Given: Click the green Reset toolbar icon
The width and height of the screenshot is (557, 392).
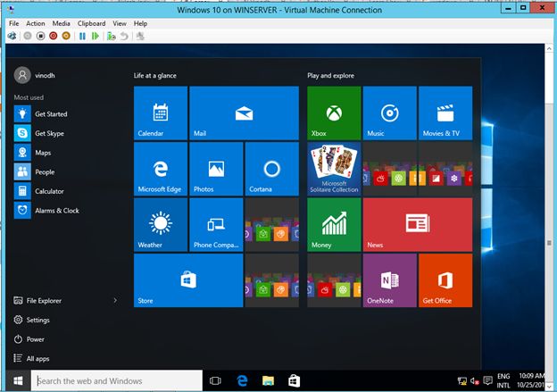Looking at the screenshot, I should point(96,36).
